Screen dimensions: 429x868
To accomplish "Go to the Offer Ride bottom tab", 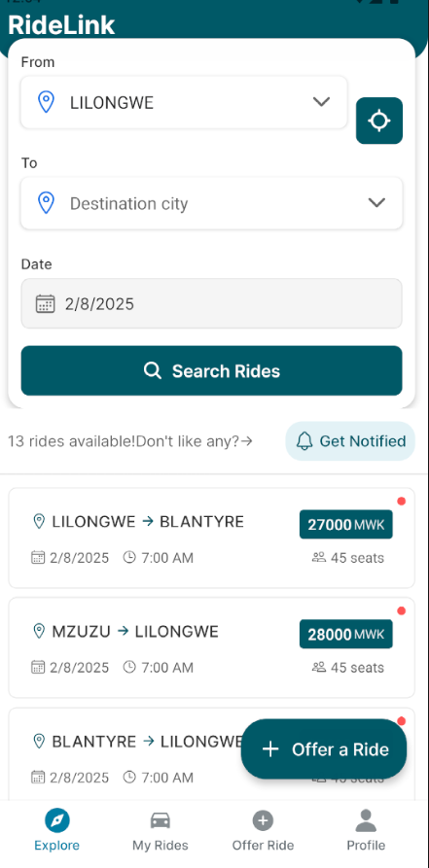I will click(x=263, y=830).
